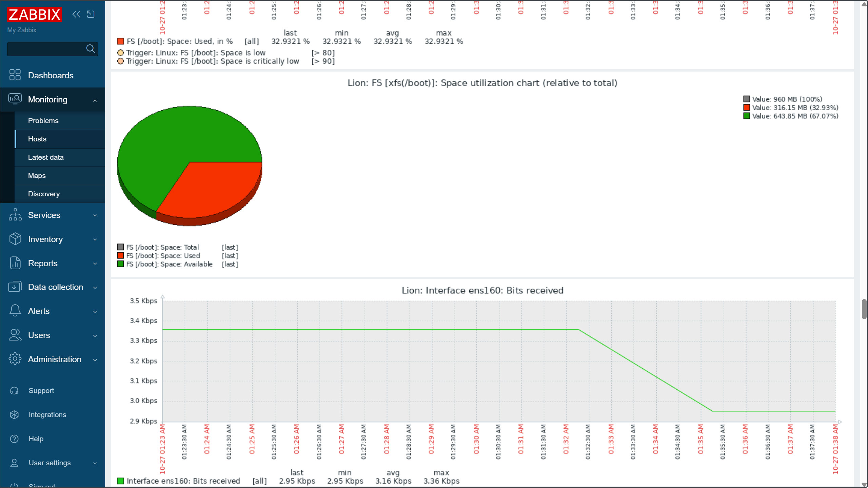Focus the sidebar search input field

(x=46, y=49)
